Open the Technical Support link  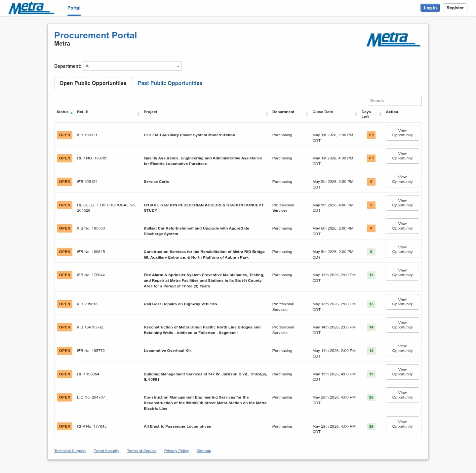pyautogui.click(x=70, y=451)
